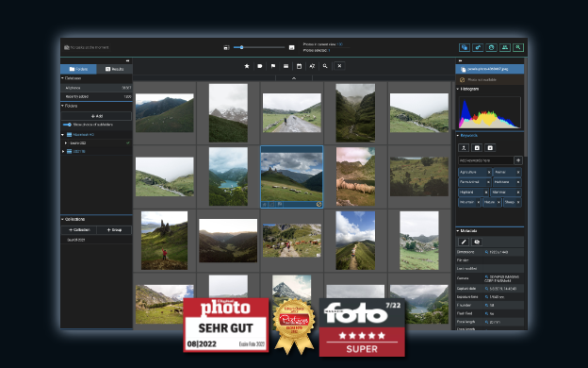Expand the second drive tree node
Image resolution: width=588 pixels, height=368 pixels.
[62, 151]
